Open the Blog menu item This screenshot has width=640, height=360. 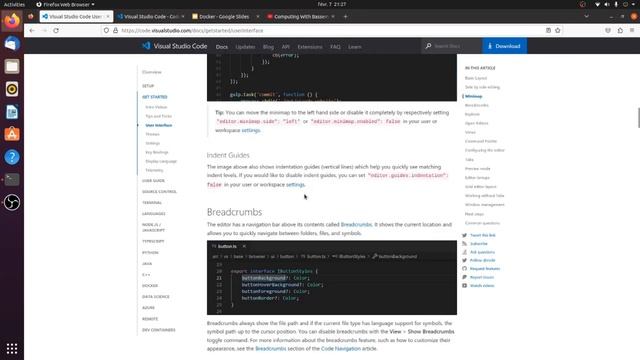[269, 47]
